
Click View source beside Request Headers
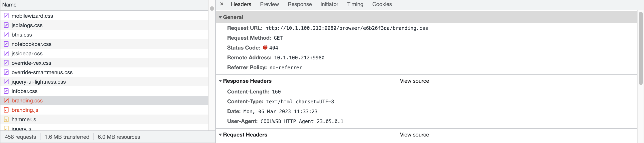click(x=414, y=134)
